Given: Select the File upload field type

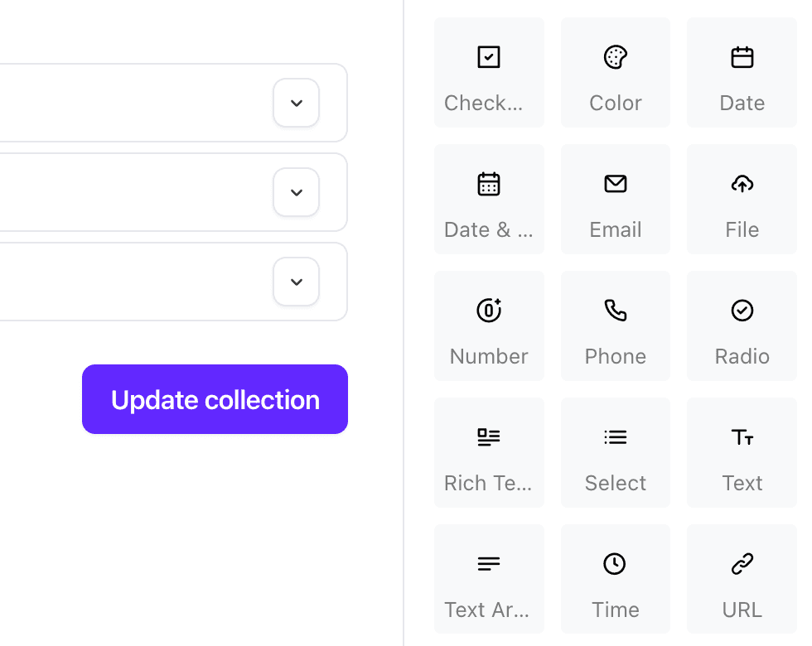Looking at the screenshot, I should (x=741, y=199).
